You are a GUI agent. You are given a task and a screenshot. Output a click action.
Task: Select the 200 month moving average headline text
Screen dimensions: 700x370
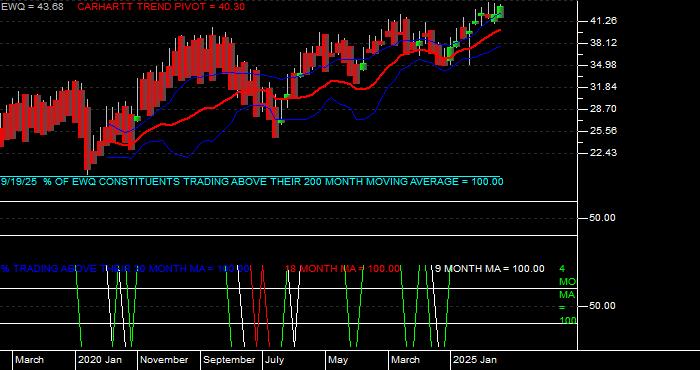252,182
